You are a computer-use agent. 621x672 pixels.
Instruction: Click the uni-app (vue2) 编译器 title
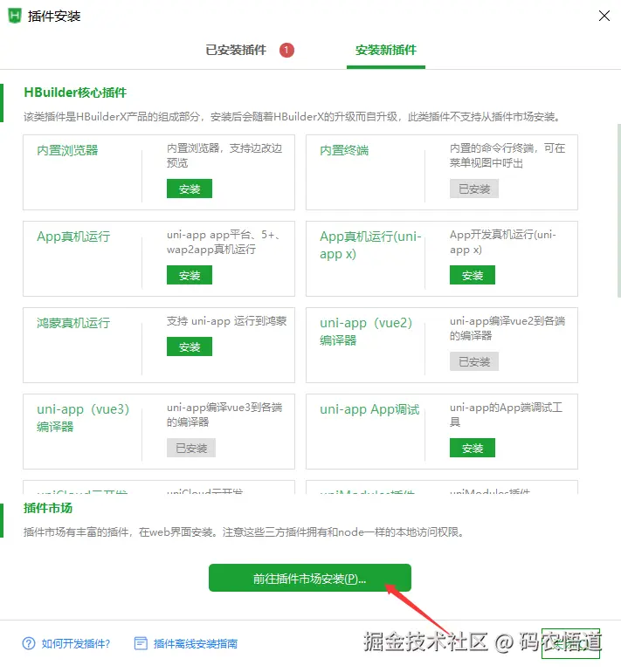coord(366,332)
